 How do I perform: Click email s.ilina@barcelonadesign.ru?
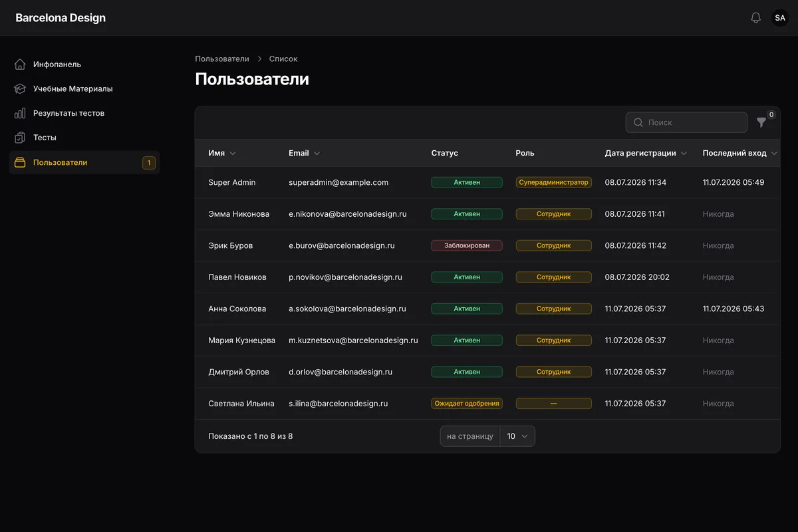(x=338, y=404)
